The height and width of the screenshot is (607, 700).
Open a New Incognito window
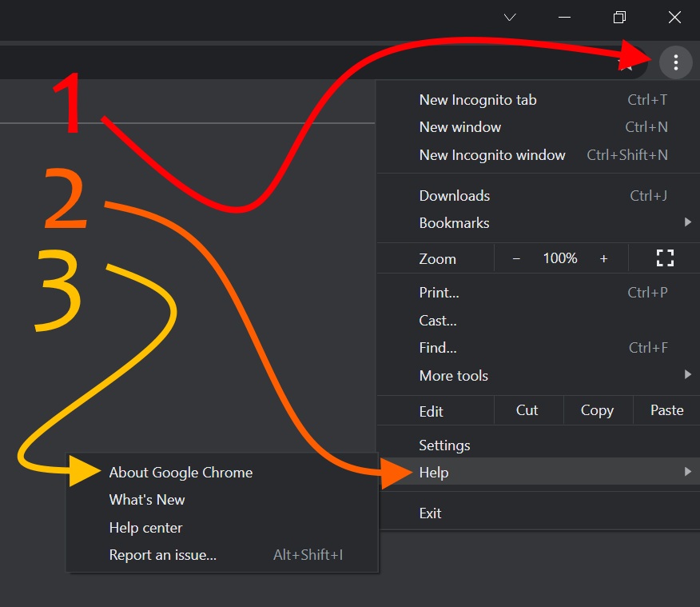tap(539, 155)
